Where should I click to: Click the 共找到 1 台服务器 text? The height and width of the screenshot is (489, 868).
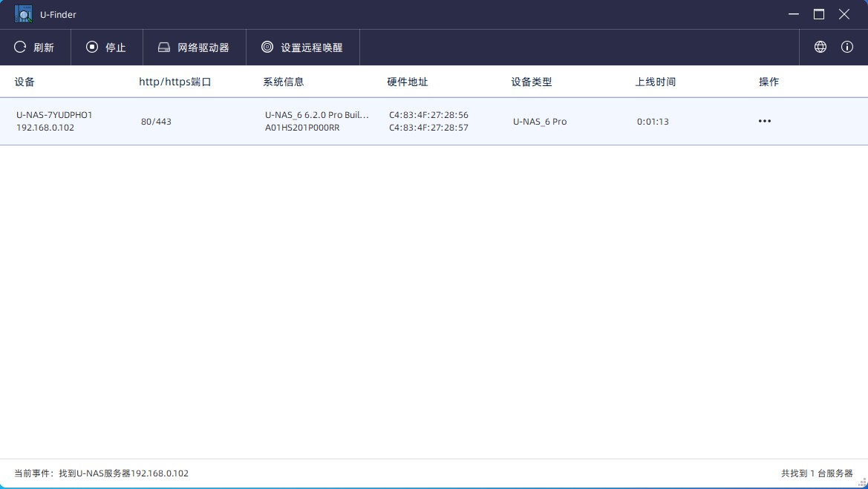818,473
